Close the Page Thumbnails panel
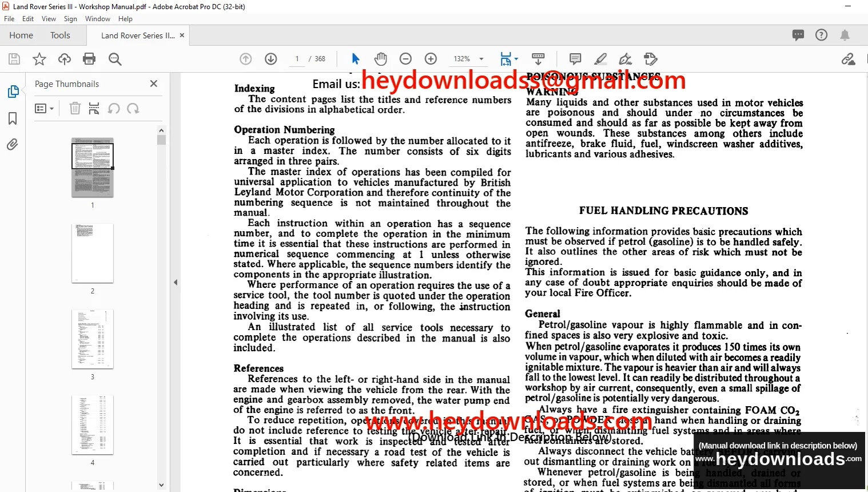This screenshot has width=868, height=492. [x=153, y=84]
